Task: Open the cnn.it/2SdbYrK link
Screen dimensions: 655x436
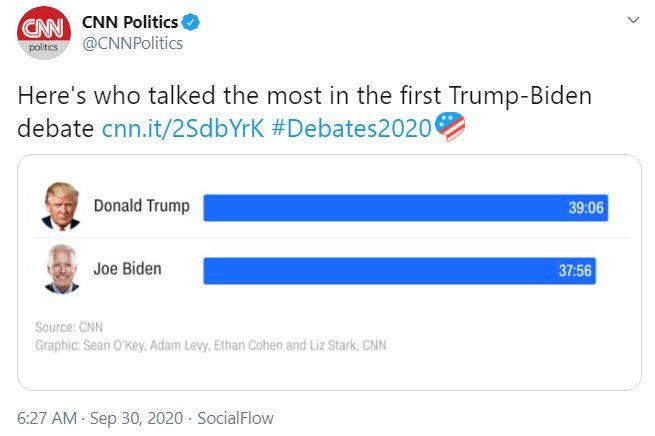Action: pos(183,128)
